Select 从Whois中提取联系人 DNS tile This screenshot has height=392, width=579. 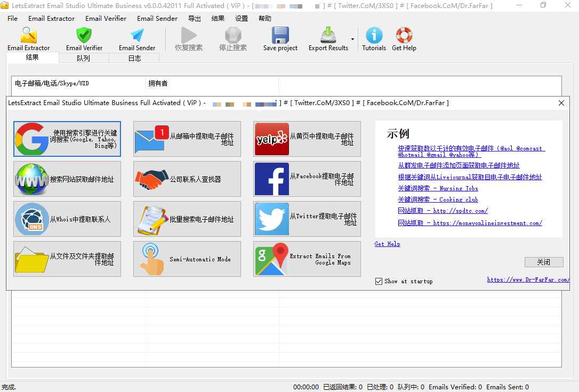pos(67,219)
